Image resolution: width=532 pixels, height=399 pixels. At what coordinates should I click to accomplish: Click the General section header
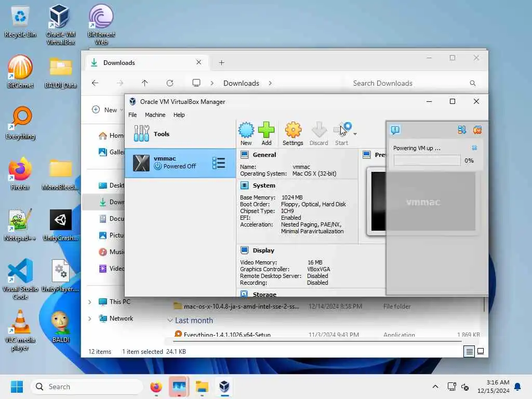264,155
